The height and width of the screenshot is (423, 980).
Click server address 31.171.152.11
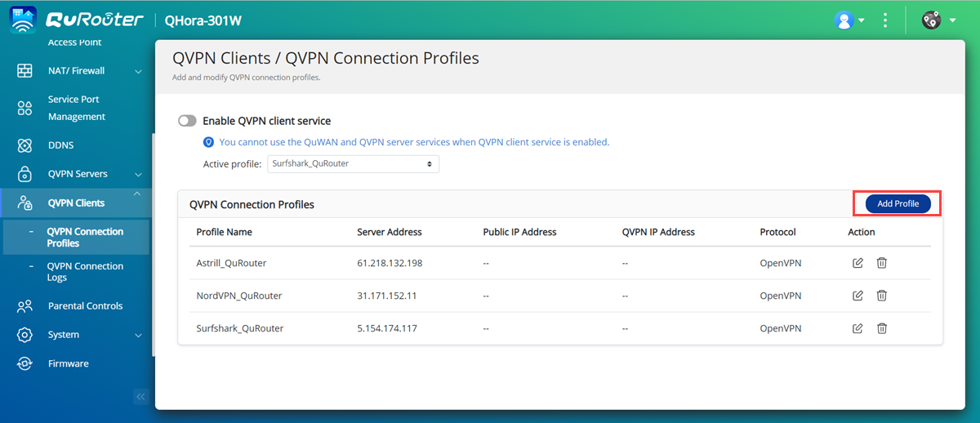[387, 296]
